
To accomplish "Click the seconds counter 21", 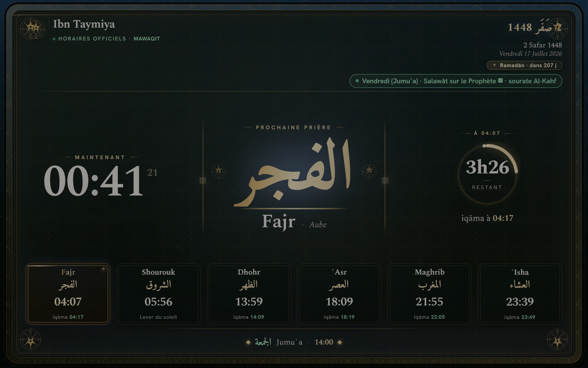I will point(152,172).
